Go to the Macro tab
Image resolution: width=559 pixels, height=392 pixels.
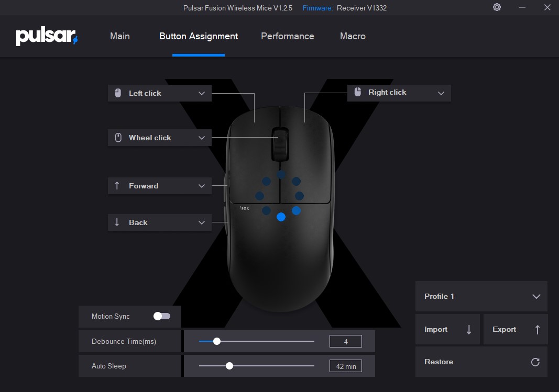coord(353,36)
